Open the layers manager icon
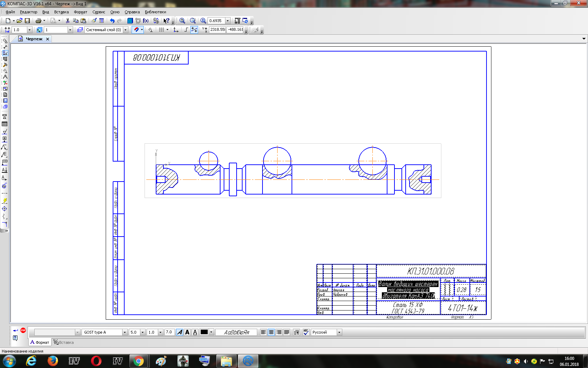This screenshot has height=368, width=588. pyautogui.click(x=80, y=30)
